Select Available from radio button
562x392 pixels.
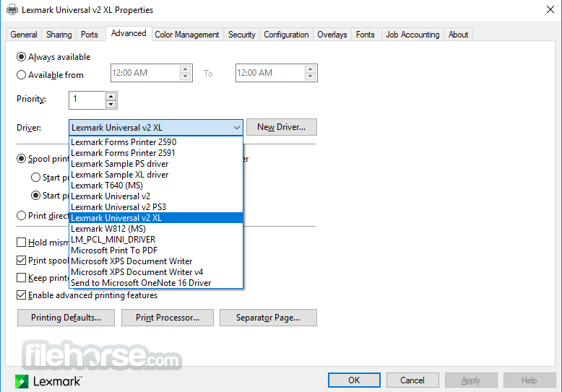coord(21,74)
